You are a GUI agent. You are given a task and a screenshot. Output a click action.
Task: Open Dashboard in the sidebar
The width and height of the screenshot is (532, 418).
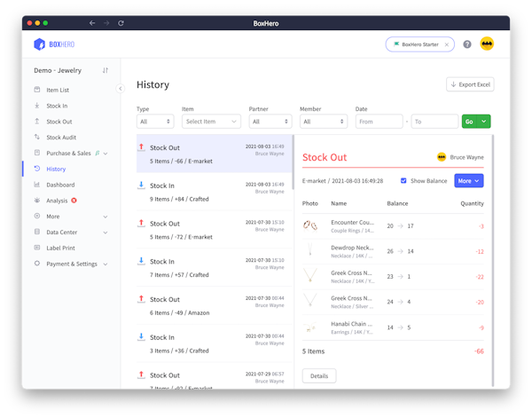tap(60, 185)
